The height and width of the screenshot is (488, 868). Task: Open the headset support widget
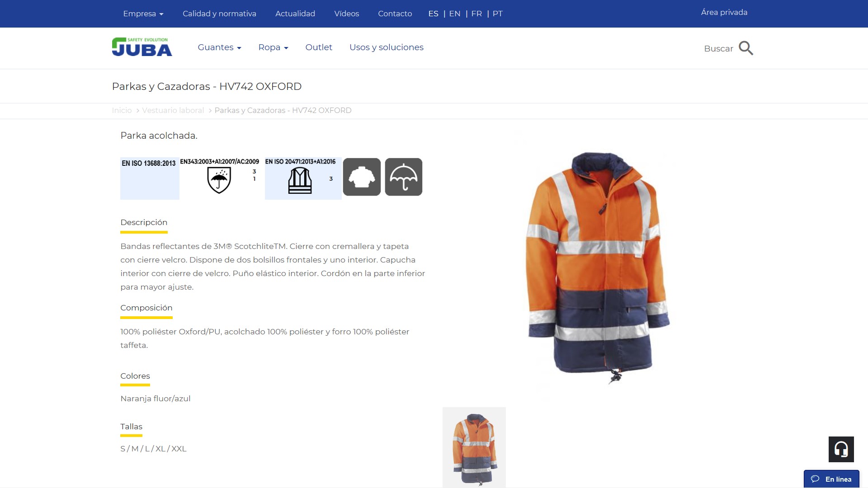pyautogui.click(x=841, y=449)
